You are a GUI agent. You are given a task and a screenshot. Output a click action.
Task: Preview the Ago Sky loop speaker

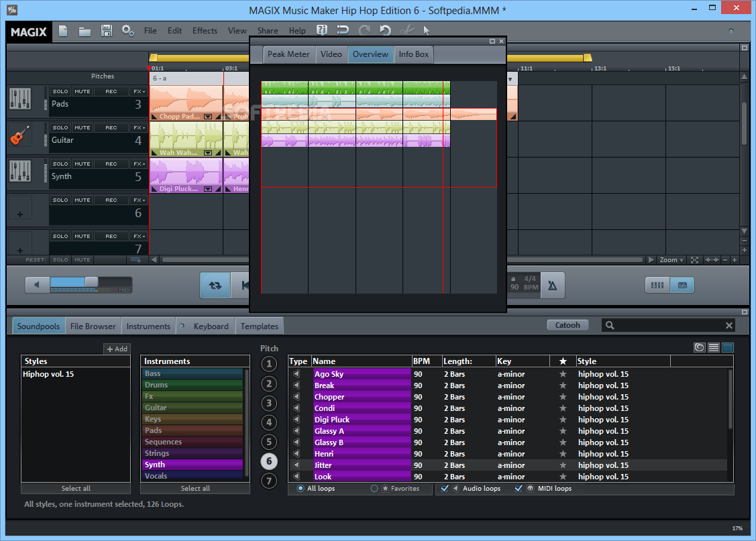pos(297,374)
